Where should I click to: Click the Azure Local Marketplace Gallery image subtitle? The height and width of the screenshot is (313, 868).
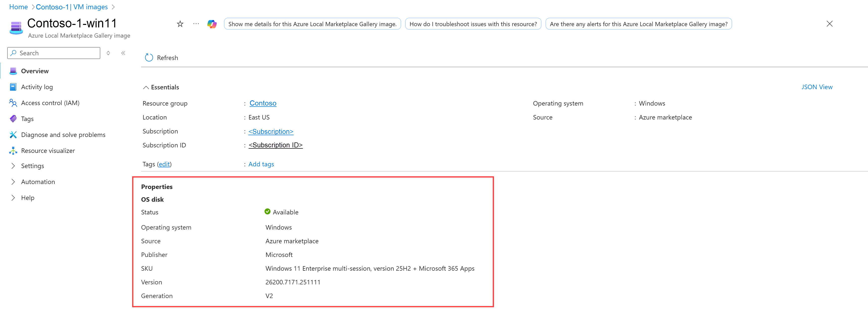[x=79, y=35]
